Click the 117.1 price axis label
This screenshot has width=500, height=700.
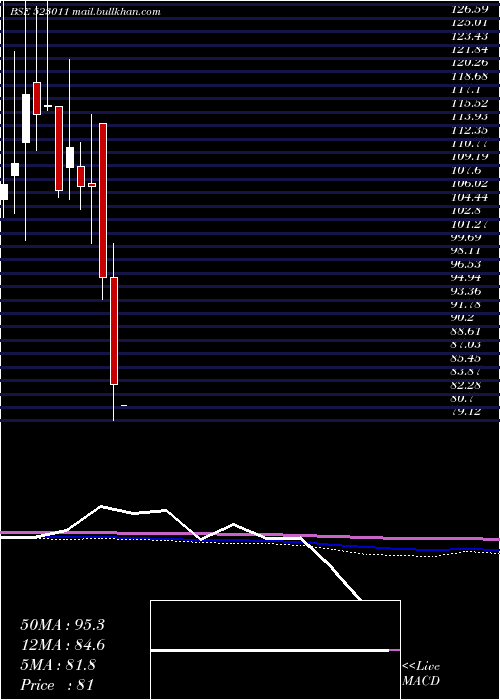pos(468,89)
